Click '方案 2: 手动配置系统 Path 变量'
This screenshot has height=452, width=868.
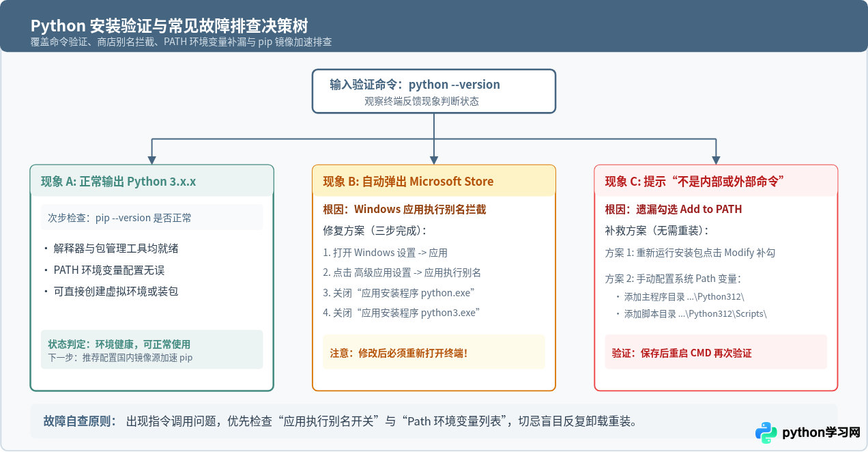click(674, 279)
